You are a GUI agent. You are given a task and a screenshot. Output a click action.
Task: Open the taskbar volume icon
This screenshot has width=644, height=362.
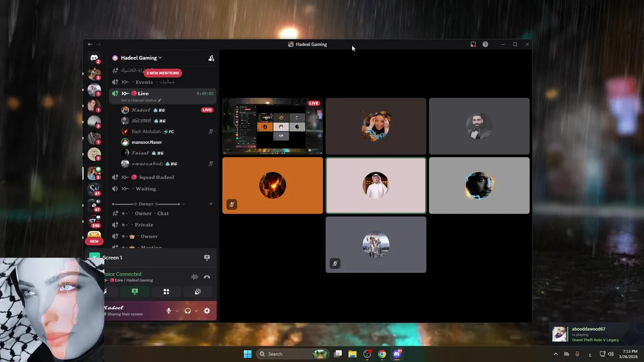[x=611, y=354]
